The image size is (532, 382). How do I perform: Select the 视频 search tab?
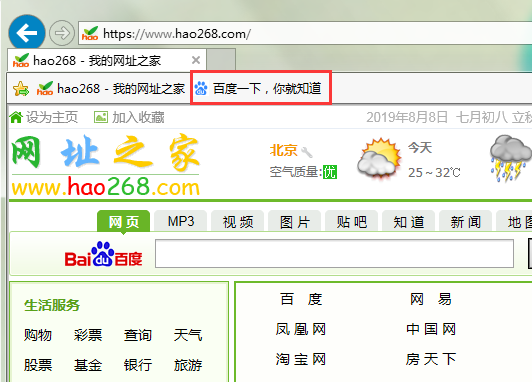click(238, 222)
